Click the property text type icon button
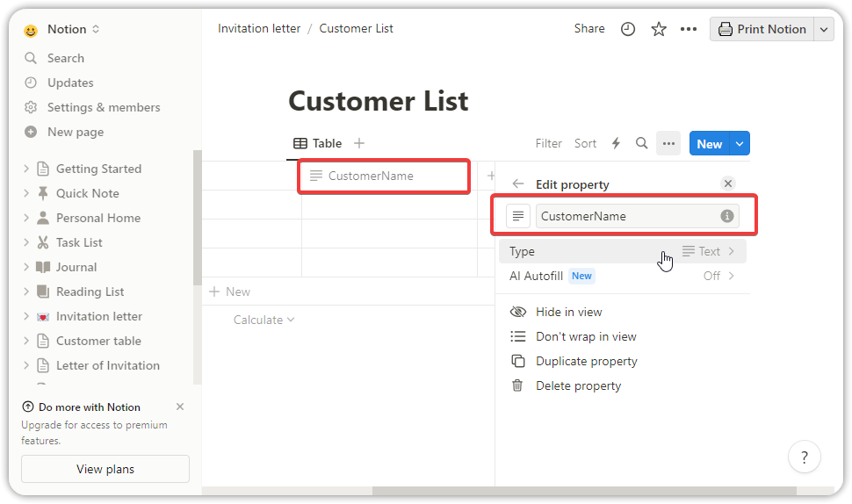This screenshot has height=504, width=852. pyautogui.click(x=518, y=216)
